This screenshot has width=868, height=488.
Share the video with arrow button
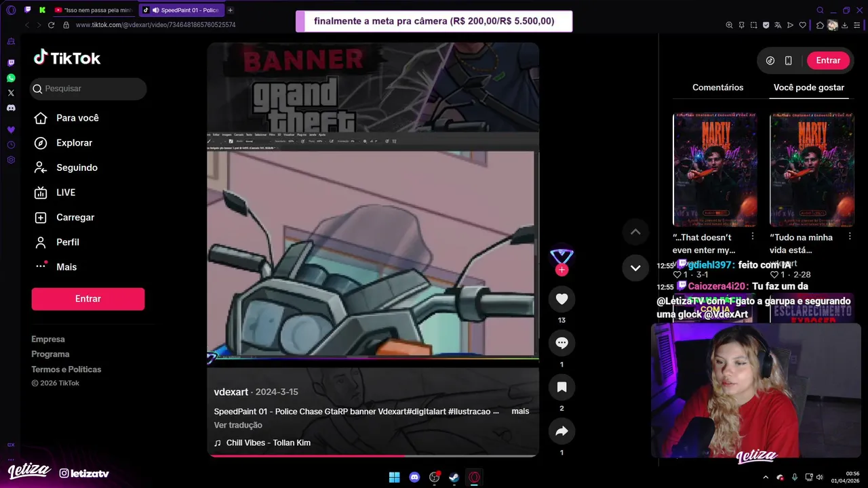(x=561, y=431)
